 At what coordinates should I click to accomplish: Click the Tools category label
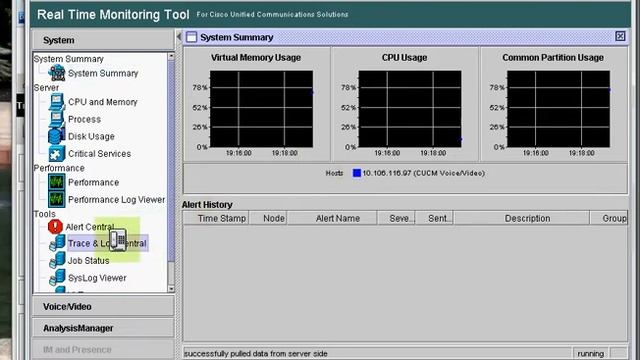coord(44,214)
